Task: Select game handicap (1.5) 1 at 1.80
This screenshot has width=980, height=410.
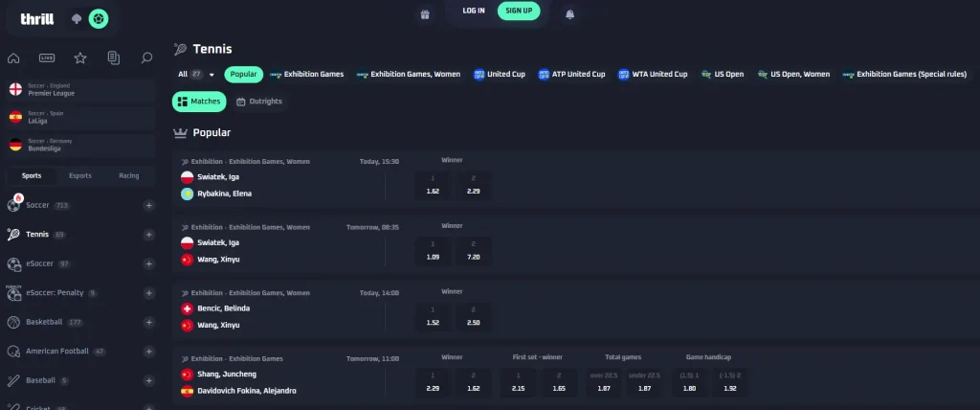Action: 689,382
